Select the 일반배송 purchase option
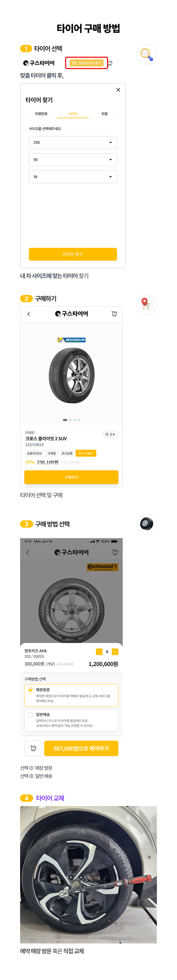The image size is (177, 980). [x=31, y=714]
